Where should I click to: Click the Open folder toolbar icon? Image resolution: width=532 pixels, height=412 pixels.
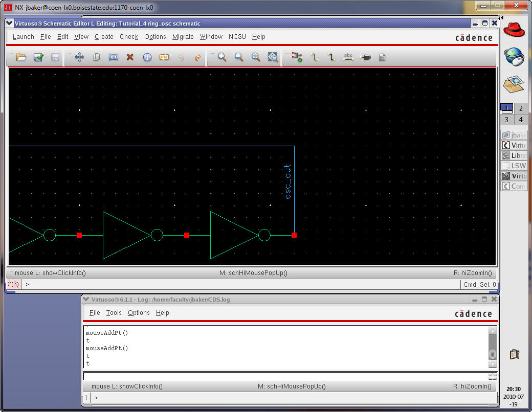pos(21,58)
